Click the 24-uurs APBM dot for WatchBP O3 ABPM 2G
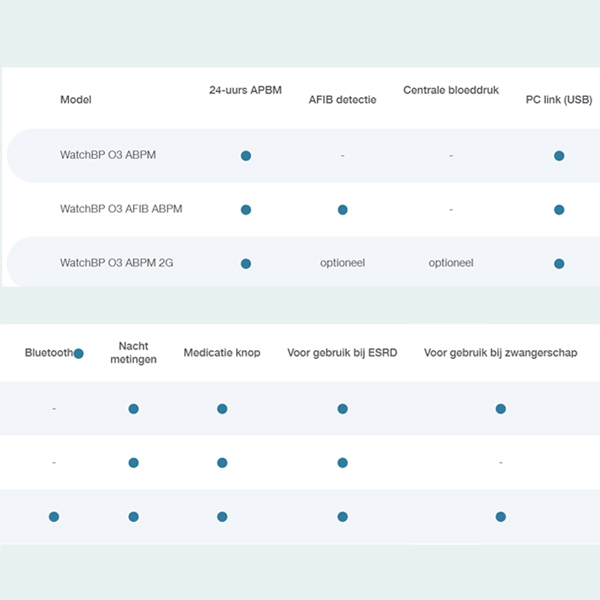 coord(246,264)
